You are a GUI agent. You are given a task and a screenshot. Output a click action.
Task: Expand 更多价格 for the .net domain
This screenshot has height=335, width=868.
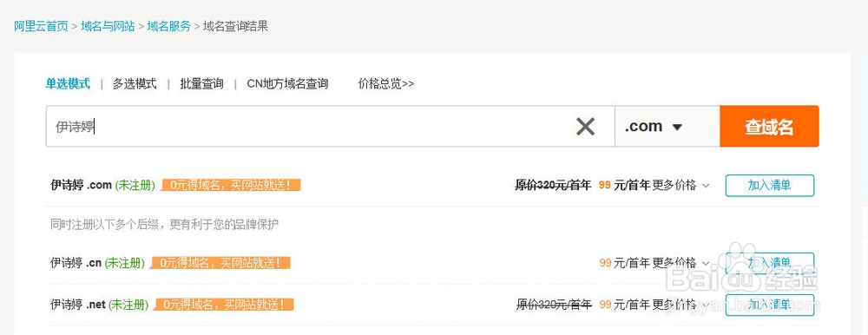(x=681, y=305)
